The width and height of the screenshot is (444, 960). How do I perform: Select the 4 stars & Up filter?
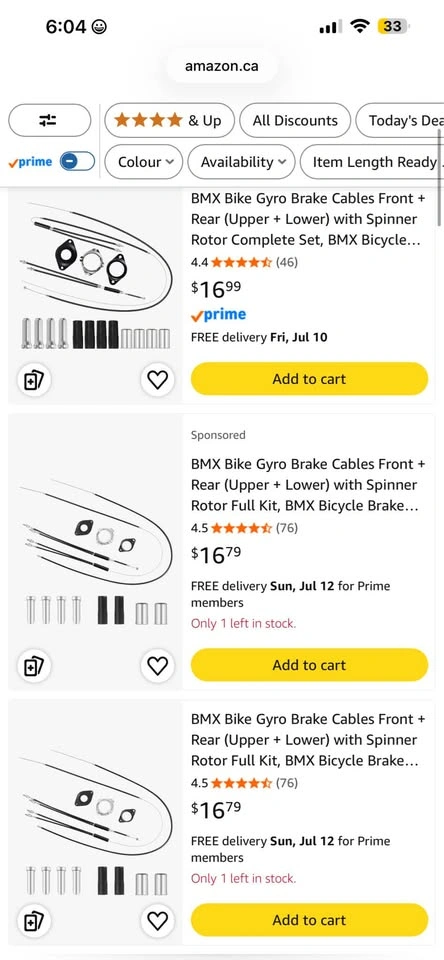[x=170, y=120]
